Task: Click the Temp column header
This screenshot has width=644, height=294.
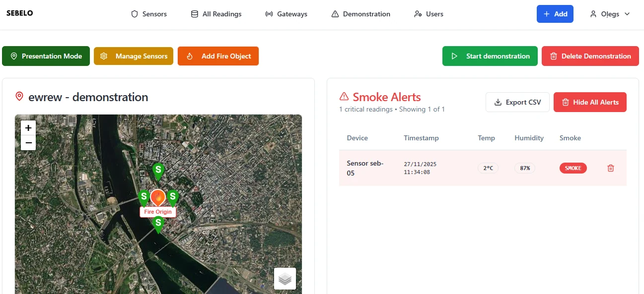Action: [487, 138]
